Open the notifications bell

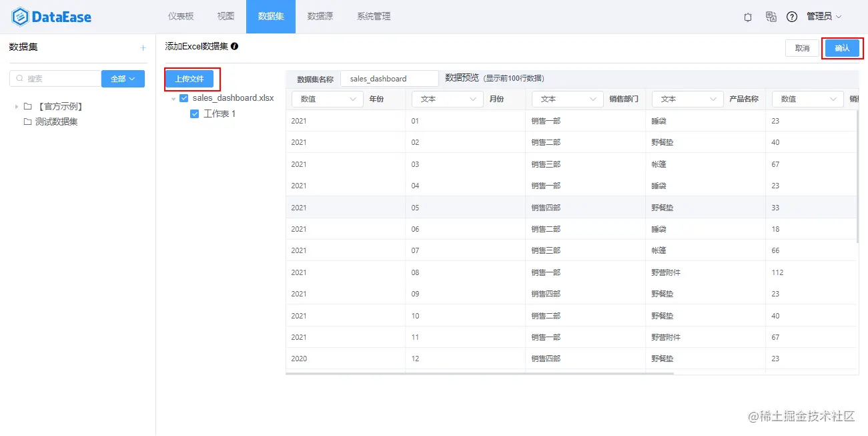748,17
